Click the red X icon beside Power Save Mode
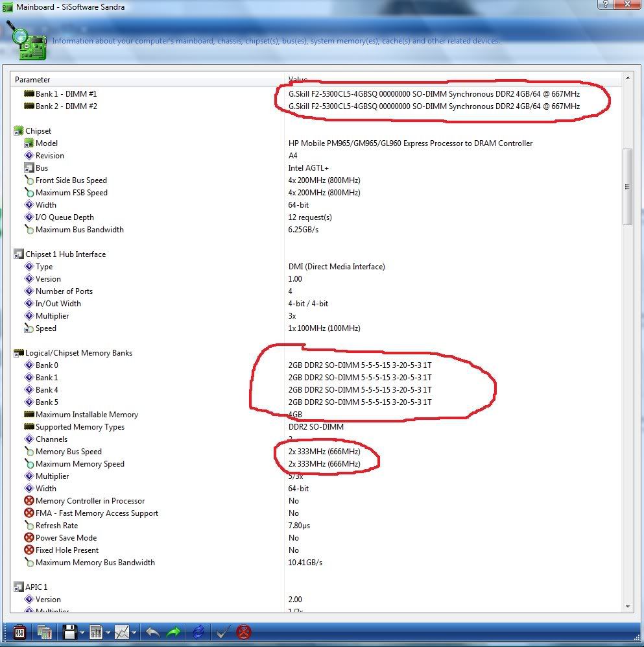 point(29,538)
